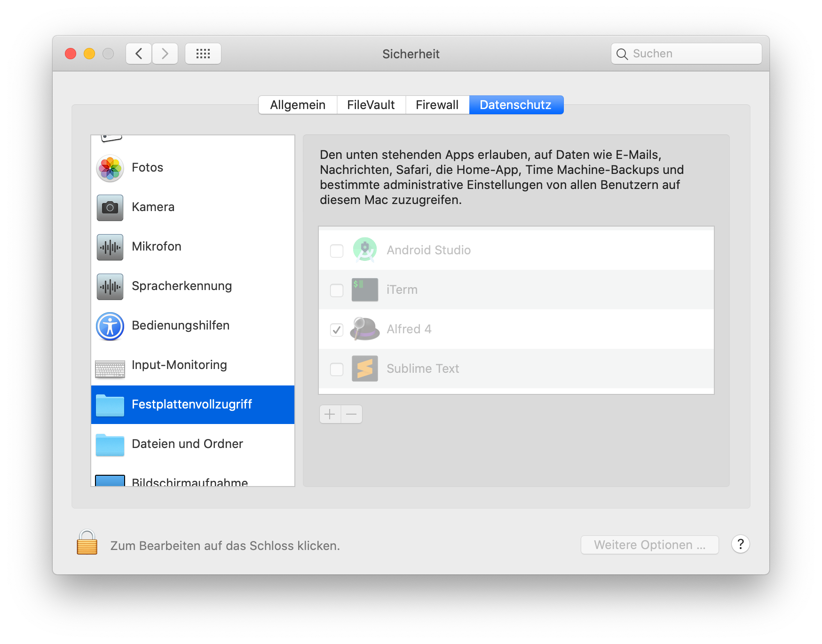This screenshot has height=644, width=822.
Task: Click the forward navigation arrow
Action: click(x=165, y=53)
